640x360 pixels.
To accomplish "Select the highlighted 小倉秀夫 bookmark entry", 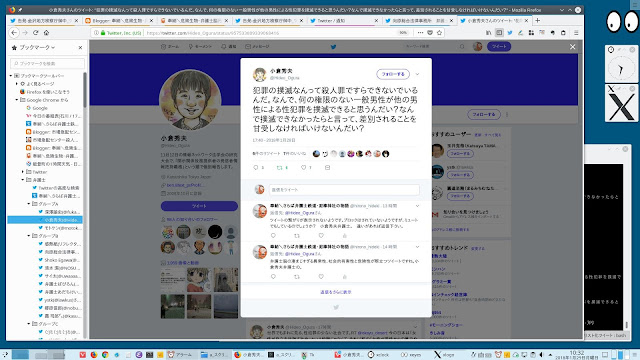I will [45, 220].
